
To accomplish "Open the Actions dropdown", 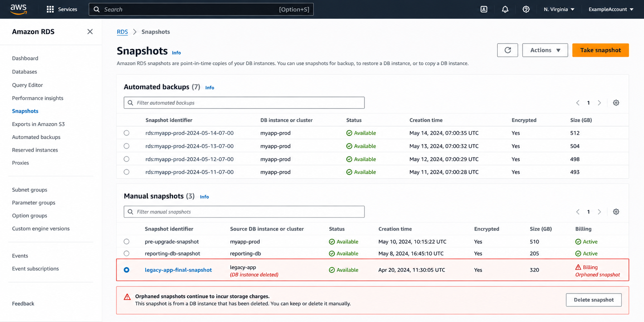I will pos(545,50).
